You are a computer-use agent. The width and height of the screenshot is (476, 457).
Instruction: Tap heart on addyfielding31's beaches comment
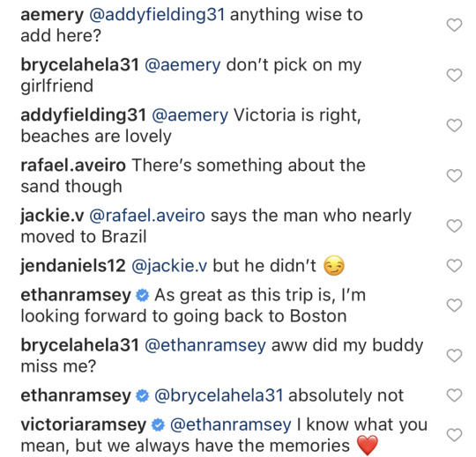click(x=454, y=126)
